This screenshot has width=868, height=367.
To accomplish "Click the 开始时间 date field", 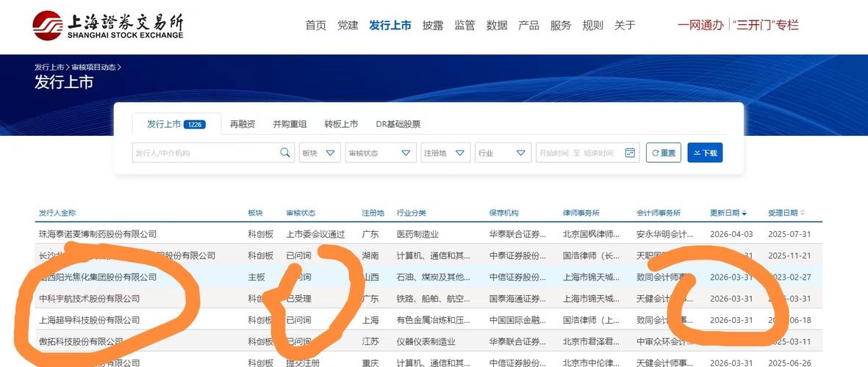I will 553,153.
